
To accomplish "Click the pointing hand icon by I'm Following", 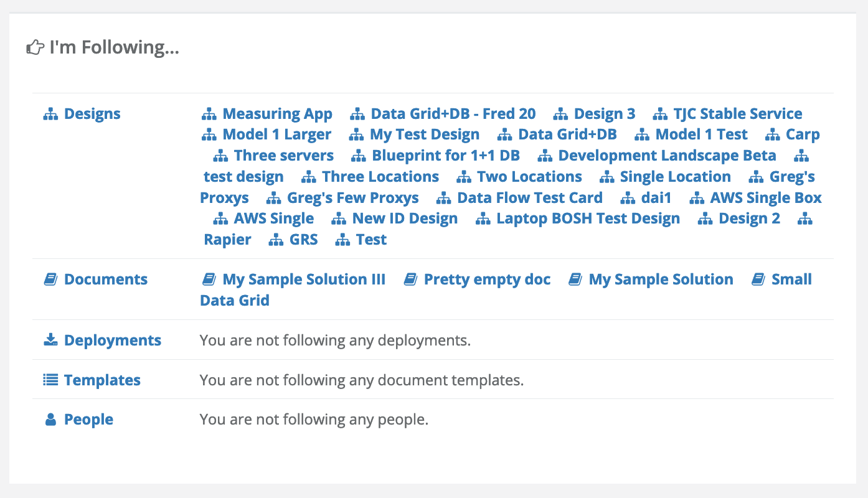I will pyautogui.click(x=35, y=47).
